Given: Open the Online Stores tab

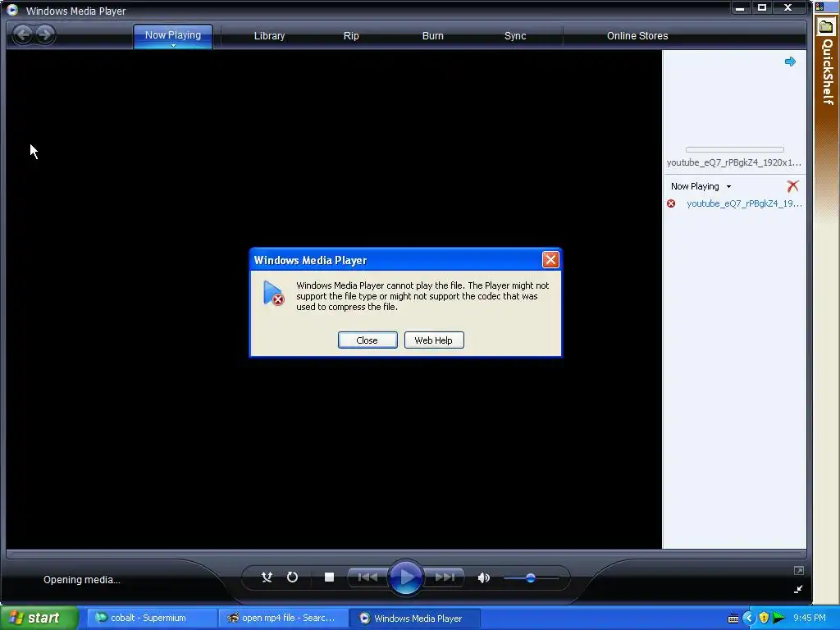Looking at the screenshot, I should coord(637,36).
